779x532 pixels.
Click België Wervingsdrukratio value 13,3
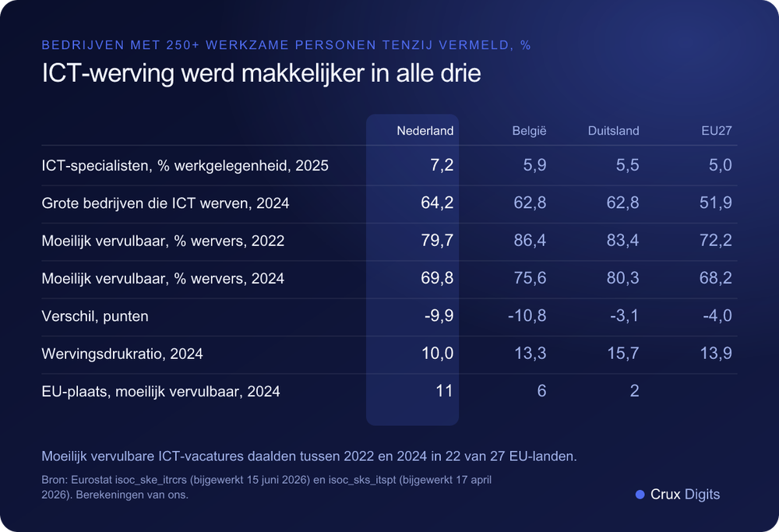point(530,353)
